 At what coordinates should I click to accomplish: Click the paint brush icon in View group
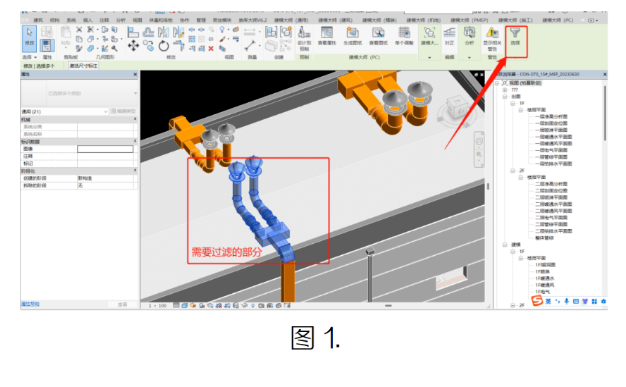pos(222,39)
